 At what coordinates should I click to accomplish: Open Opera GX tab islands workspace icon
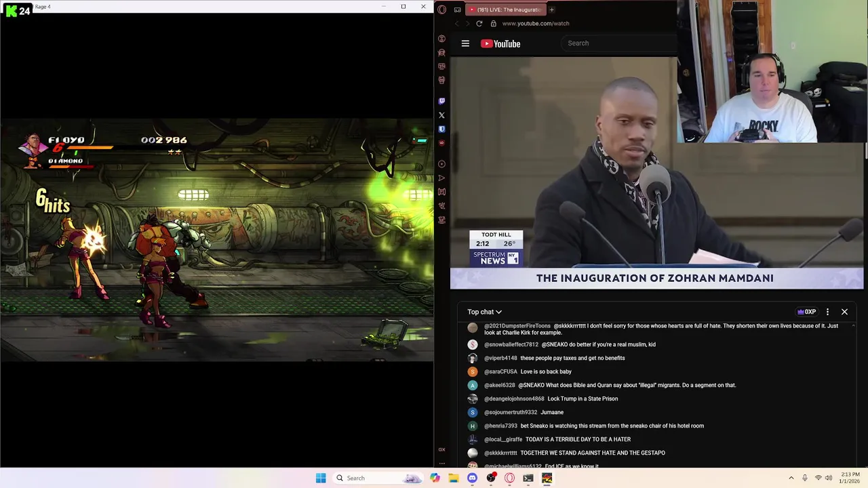458,9
